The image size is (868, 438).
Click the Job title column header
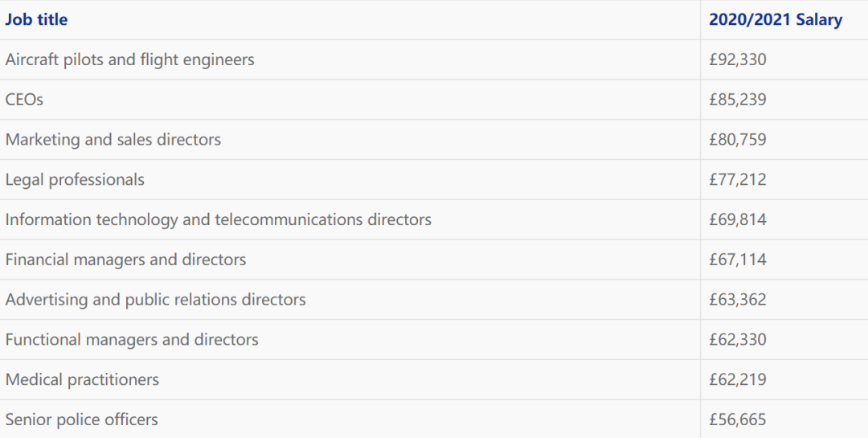pyautogui.click(x=36, y=19)
